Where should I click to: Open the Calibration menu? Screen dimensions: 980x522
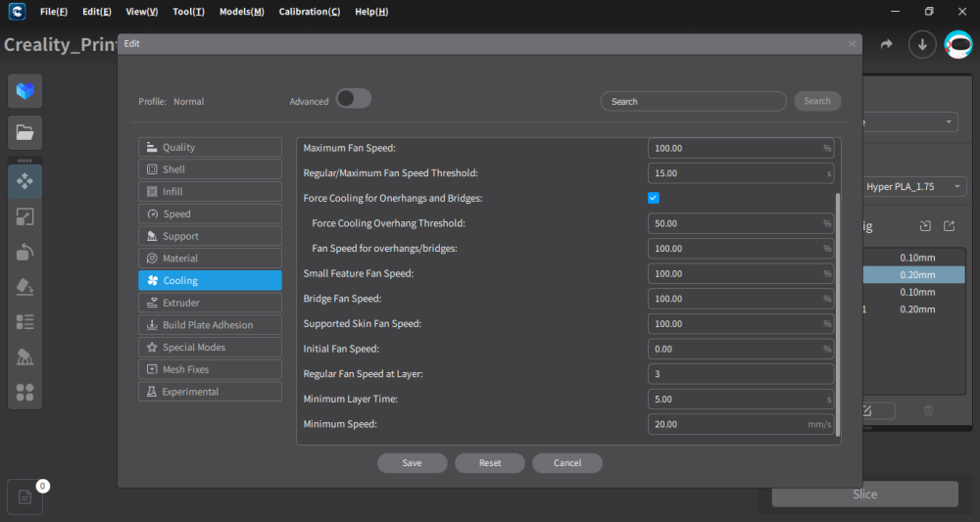coord(310,12)
